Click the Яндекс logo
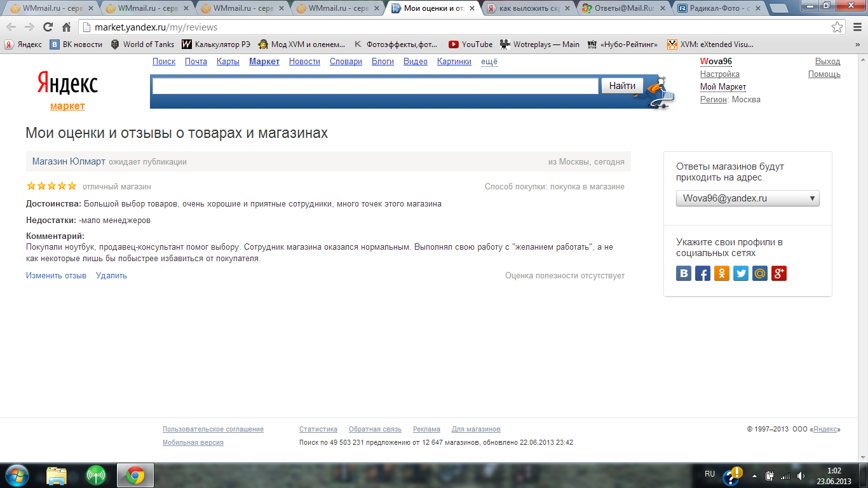 click(x=67, y=83)
